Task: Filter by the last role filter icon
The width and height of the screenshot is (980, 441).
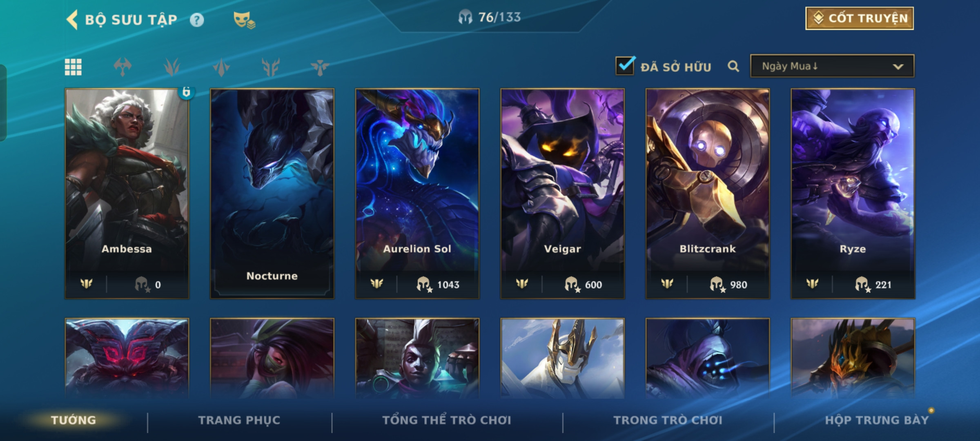Action: (x=320, y=67)
